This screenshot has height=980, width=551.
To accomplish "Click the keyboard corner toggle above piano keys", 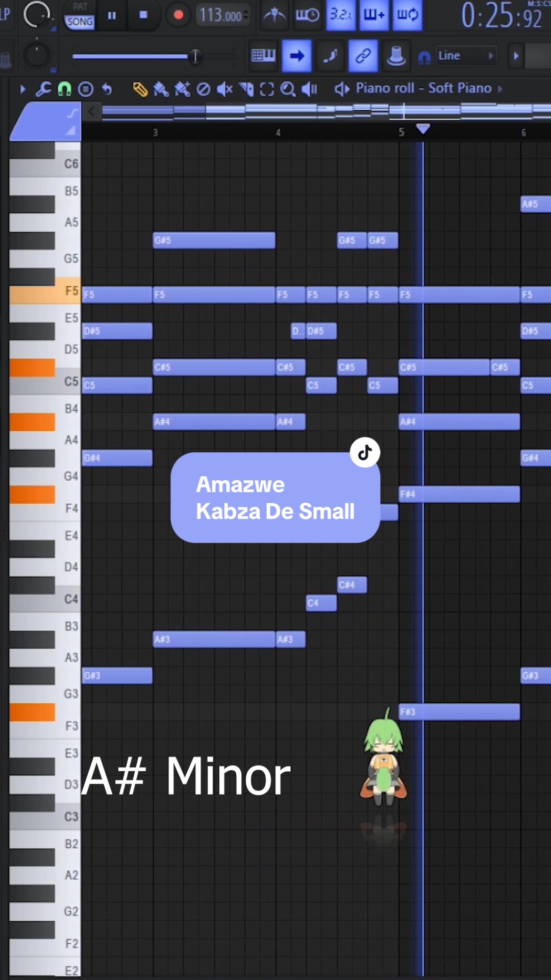I will [x=46, y=121].
